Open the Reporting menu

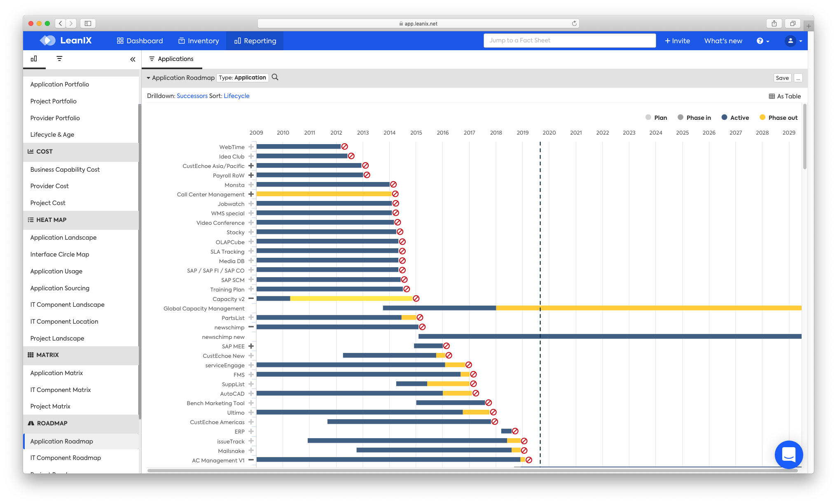point(255,41)
